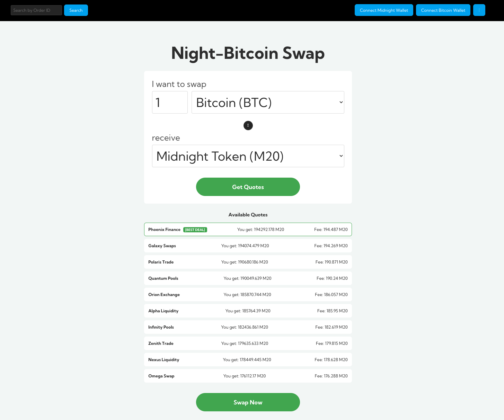Choose the Quantum Pools quote

point(248,278)
